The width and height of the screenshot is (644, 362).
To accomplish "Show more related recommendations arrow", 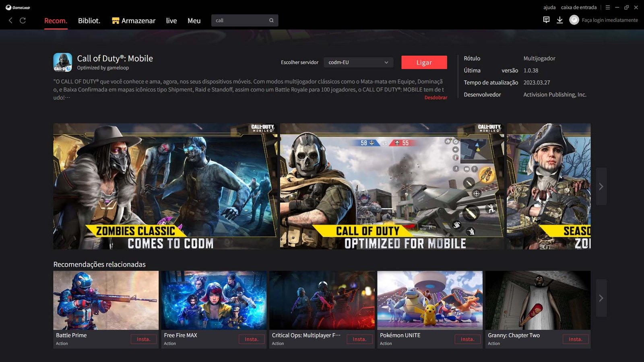I will point(601,298).
